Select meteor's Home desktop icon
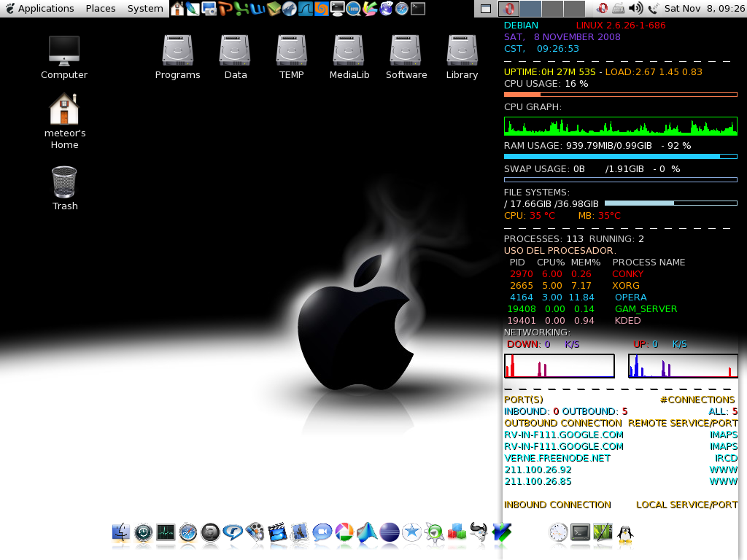747x560 pixels. [x=64, y=122]
